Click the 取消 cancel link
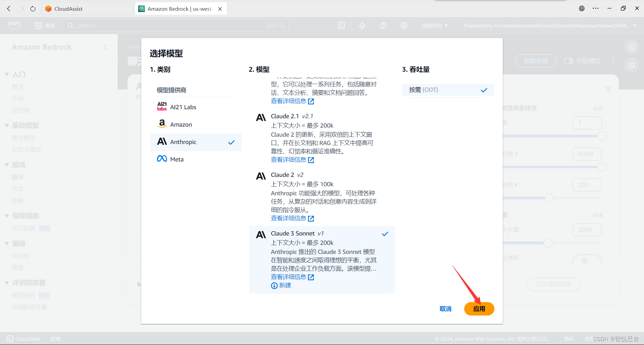 [445, 309]
